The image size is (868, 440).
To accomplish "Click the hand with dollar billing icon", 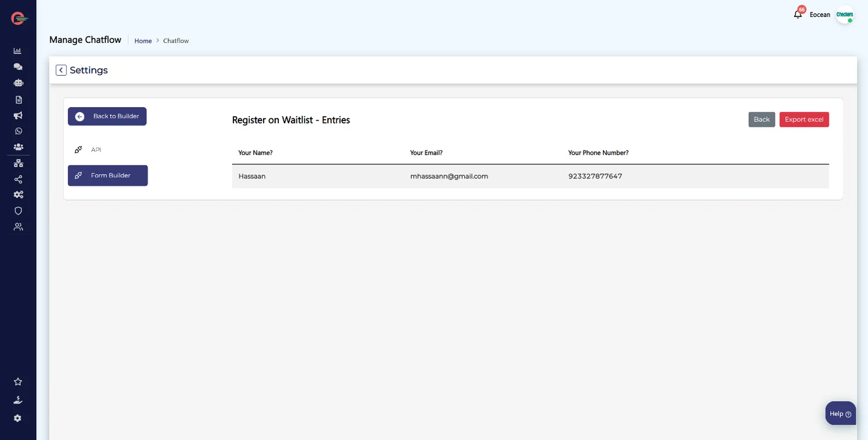I will 18,400.
